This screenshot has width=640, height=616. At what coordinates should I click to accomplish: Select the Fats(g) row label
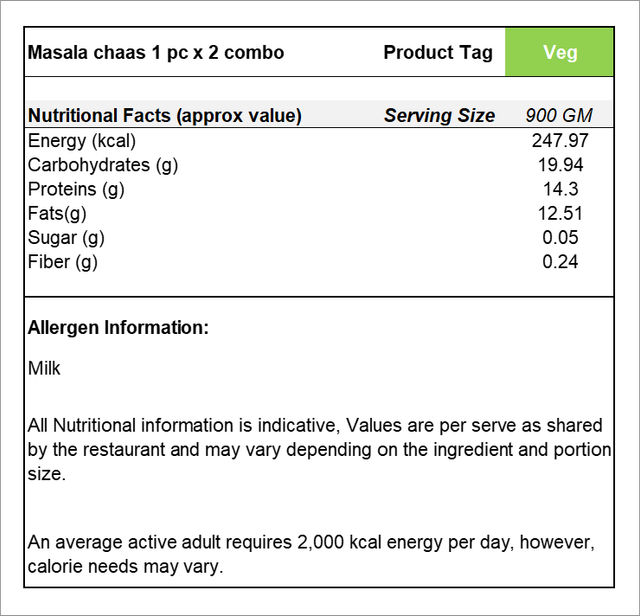point(57,213)
